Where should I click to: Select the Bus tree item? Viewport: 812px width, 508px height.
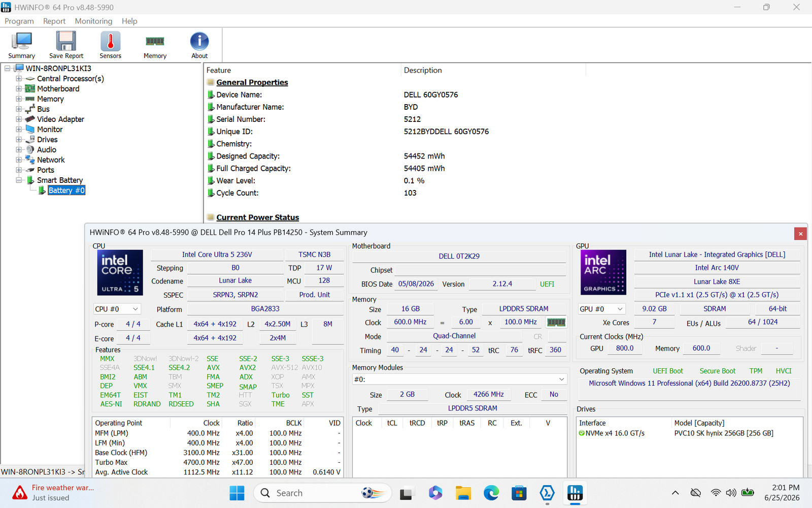click(43, 109)
